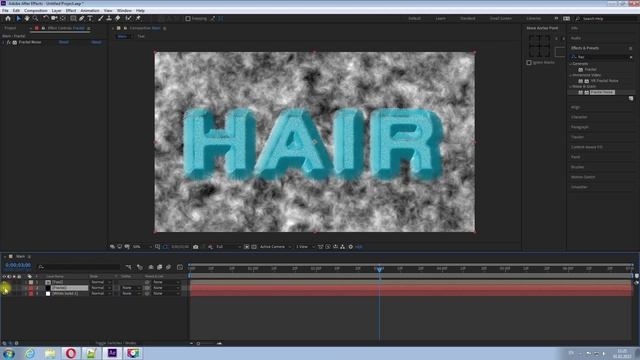
Task: Toggle the Snapping checkbox
Action: click(x=188, y=18)
